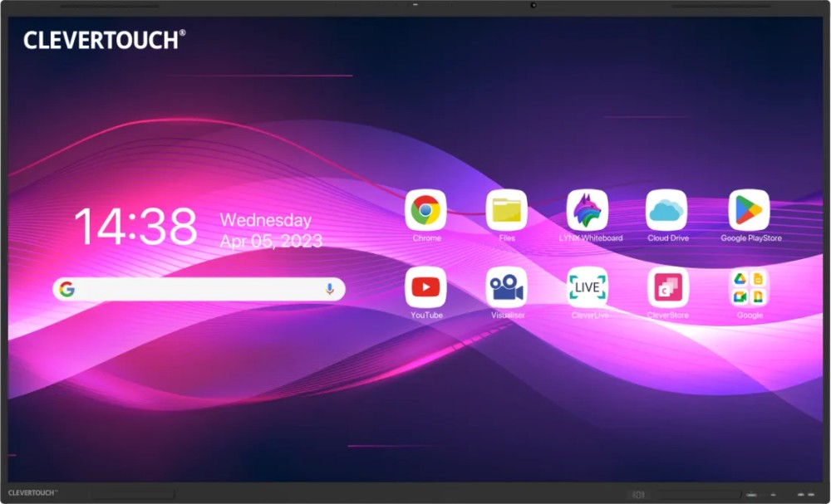The image size is (831, 504).
Task: Open the Files app
Action: 507,210
